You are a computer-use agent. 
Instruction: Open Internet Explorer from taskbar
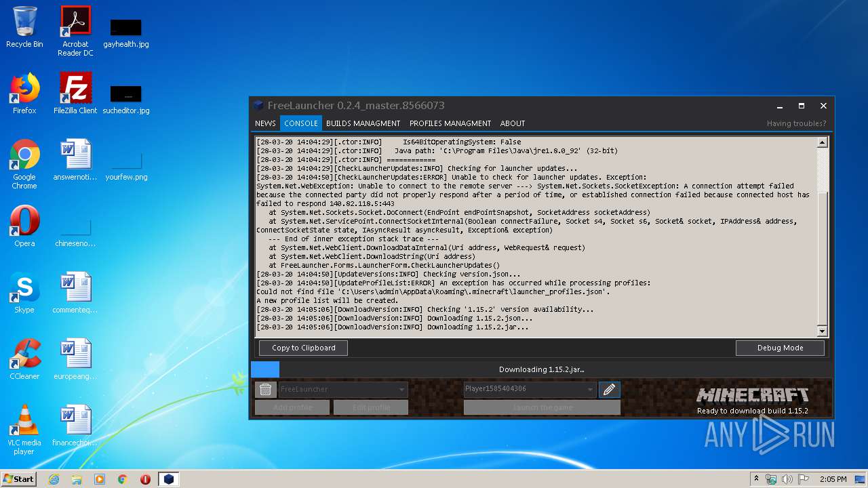pos(54,479)
